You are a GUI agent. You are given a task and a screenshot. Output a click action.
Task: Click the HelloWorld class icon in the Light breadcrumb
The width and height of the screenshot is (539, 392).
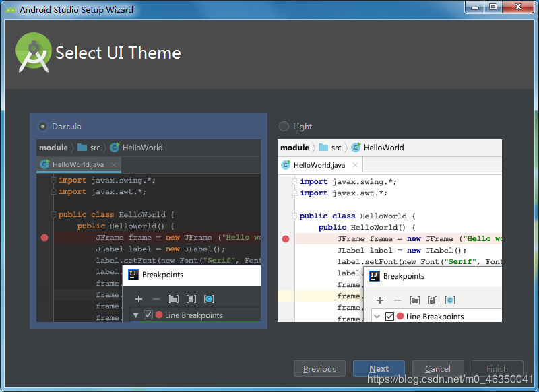(355, 148)
